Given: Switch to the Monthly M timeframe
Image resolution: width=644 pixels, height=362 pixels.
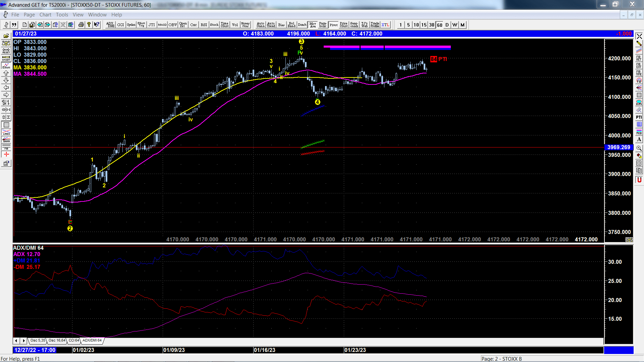Looking at the screenshot, I should [463, 25].
